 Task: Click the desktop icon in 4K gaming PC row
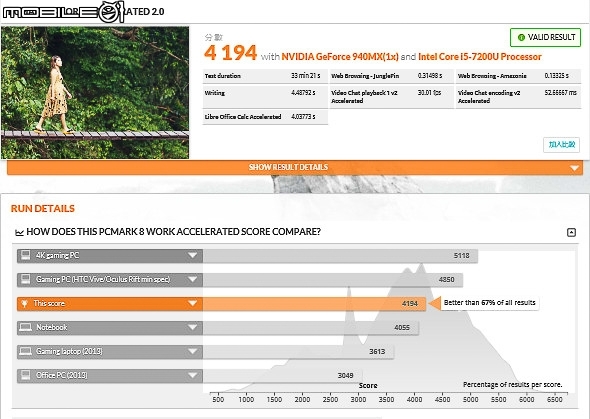click(x=25, y=255)
